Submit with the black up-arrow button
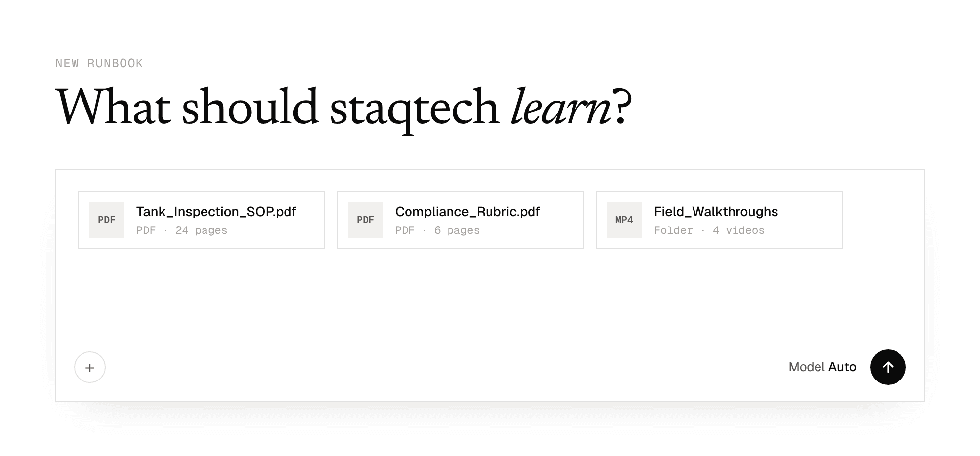This screenshot has height=456, width=980. click(888, 367)
